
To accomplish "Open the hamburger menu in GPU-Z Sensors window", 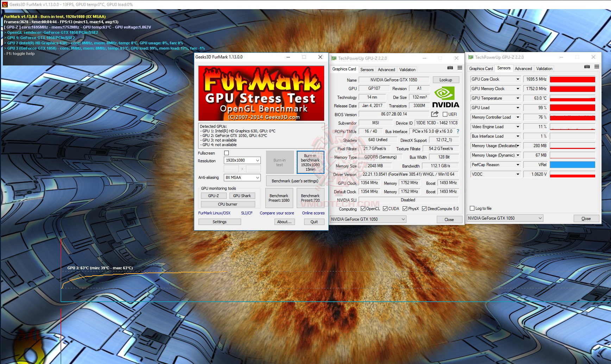I will pyautogui.click(x=597, y=67).
